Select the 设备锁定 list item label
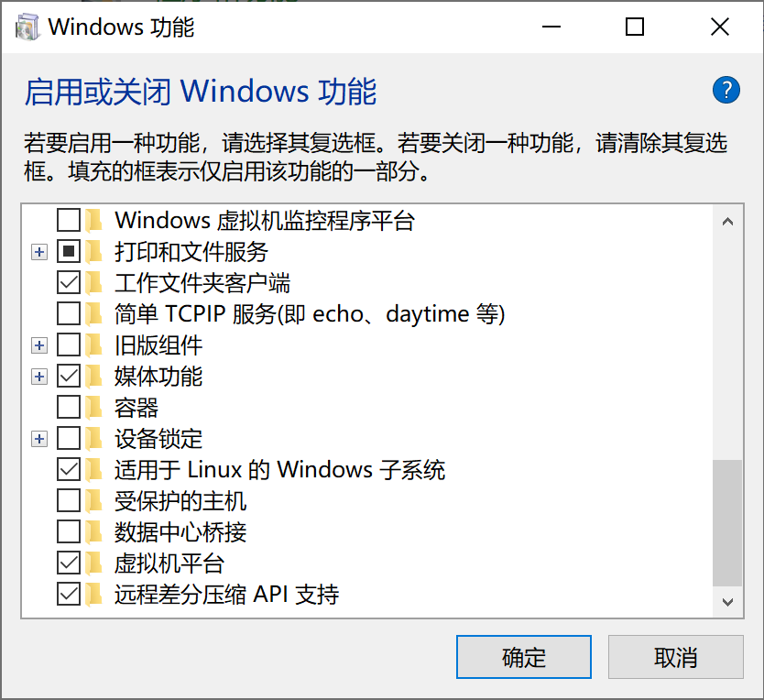This screenshot has height=700, width=764. point(158,439)
